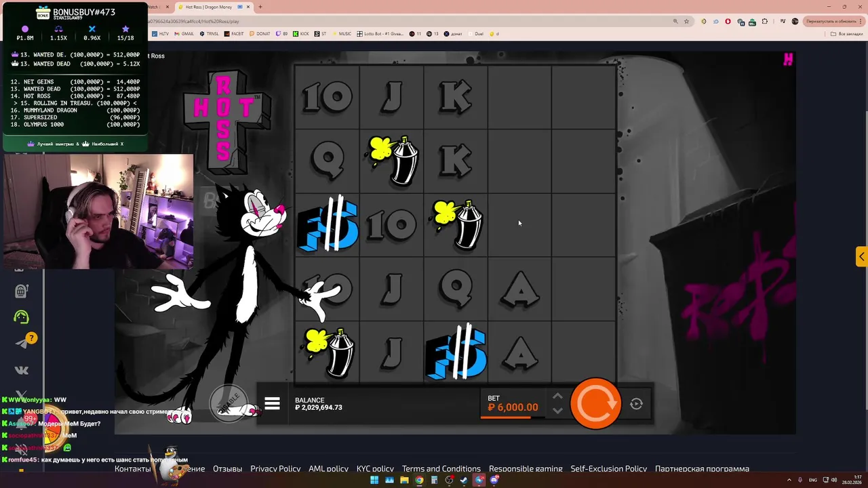This screenshot has width=868, height=488.
Task: Open the Privacy Policy footer link
Action: (275, 469)
